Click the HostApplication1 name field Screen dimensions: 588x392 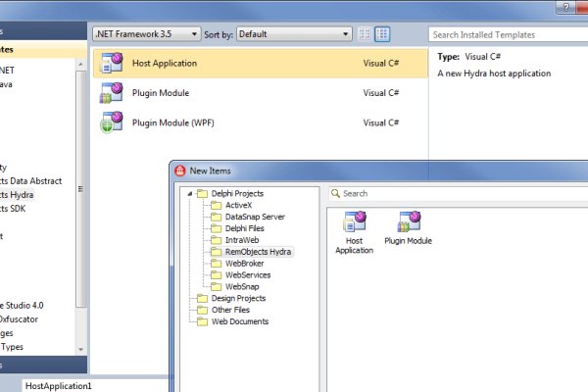click(98, 385)
